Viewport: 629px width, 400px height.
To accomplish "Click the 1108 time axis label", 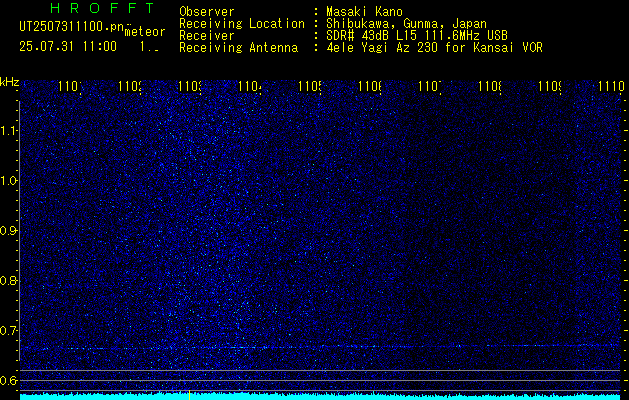I will [x=490, y=86].
